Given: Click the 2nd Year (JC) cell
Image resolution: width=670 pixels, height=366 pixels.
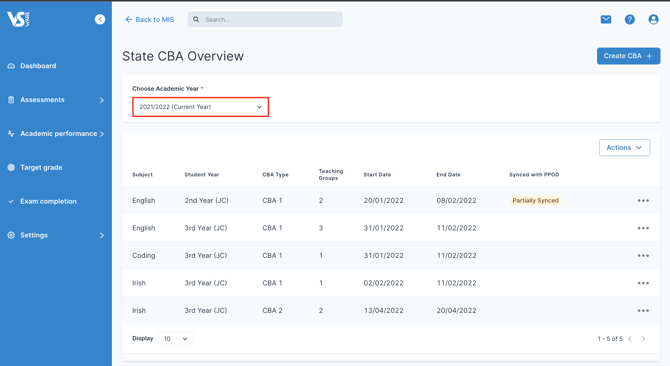Looking at the screenshot, I should [206, 200].
